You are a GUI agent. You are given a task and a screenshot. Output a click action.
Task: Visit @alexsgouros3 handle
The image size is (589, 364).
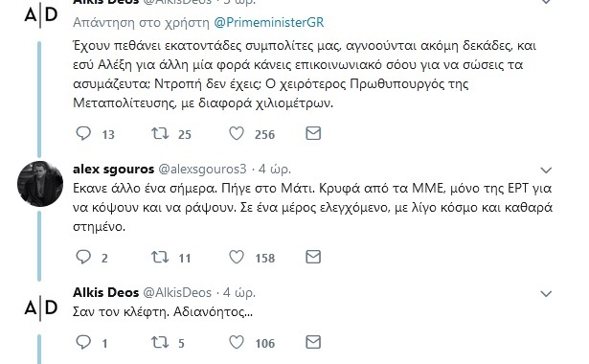click(x=202, y=169)
